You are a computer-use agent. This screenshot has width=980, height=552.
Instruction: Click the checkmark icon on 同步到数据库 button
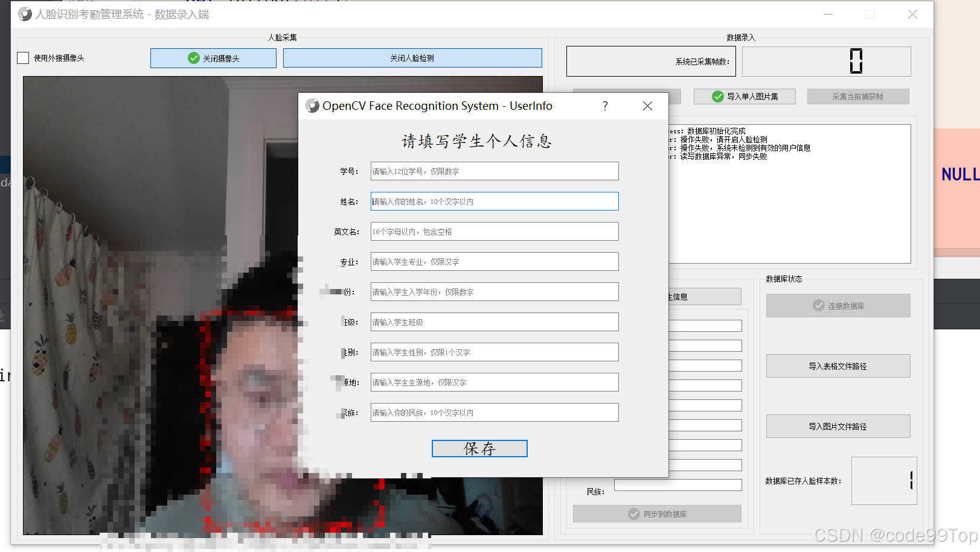pyautogui.click(x=633, y=513)
